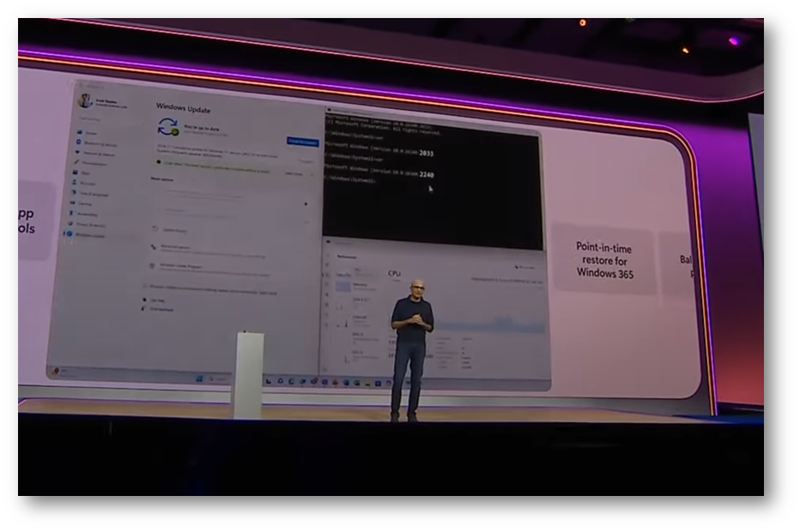The width and height of the screenshot is (800, 532).
Task: Open Bluetooth & devices in the sidebar
Action: 96,143
